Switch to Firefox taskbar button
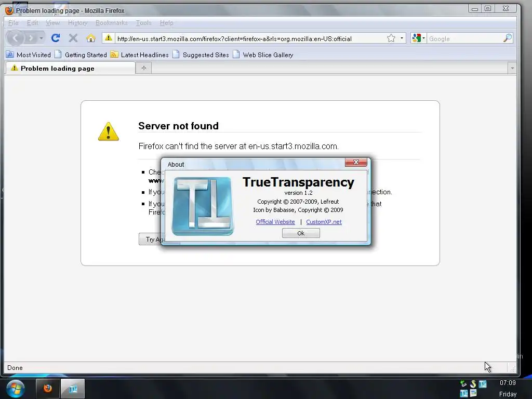Viewport: 532px width, 399px height. [x=48, y=389]
